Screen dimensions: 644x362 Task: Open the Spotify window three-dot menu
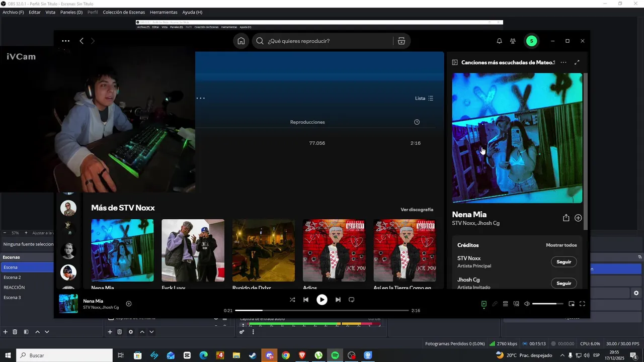tap(65, 41)
